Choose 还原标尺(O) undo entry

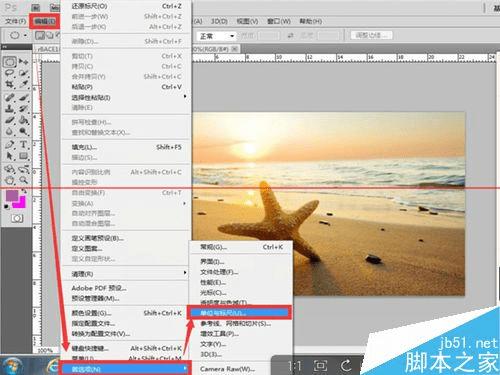pos(126,6)
